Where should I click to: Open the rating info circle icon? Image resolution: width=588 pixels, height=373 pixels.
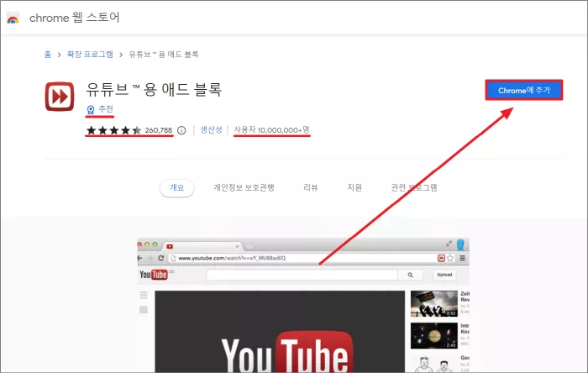tap(181, 130)
